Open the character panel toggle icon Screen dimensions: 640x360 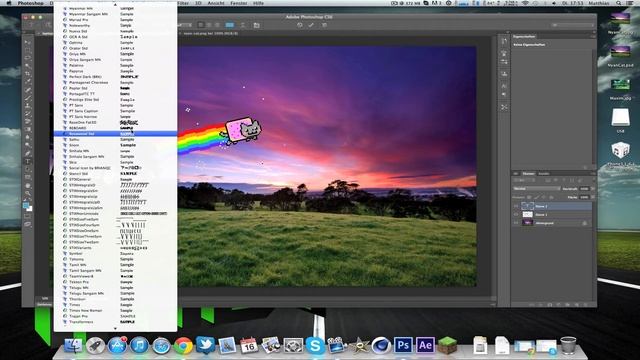coord(256,25)
